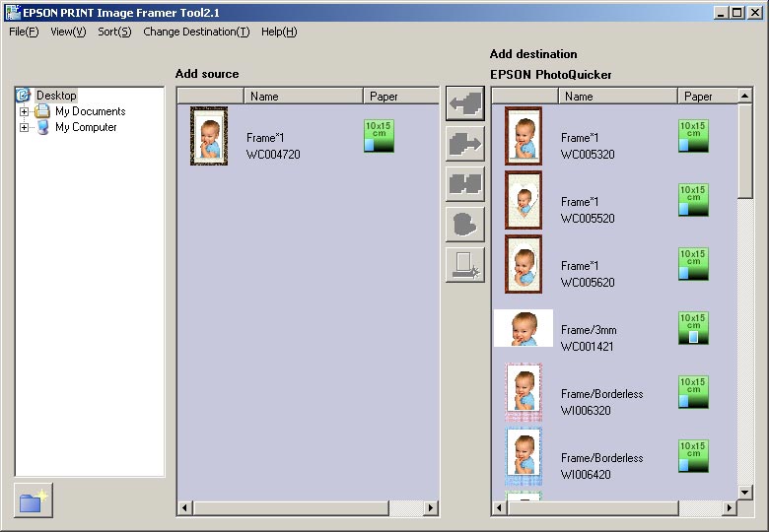Select the blue WI006420 borderless thumbnail
769x532 pixels.
[524, 456]
